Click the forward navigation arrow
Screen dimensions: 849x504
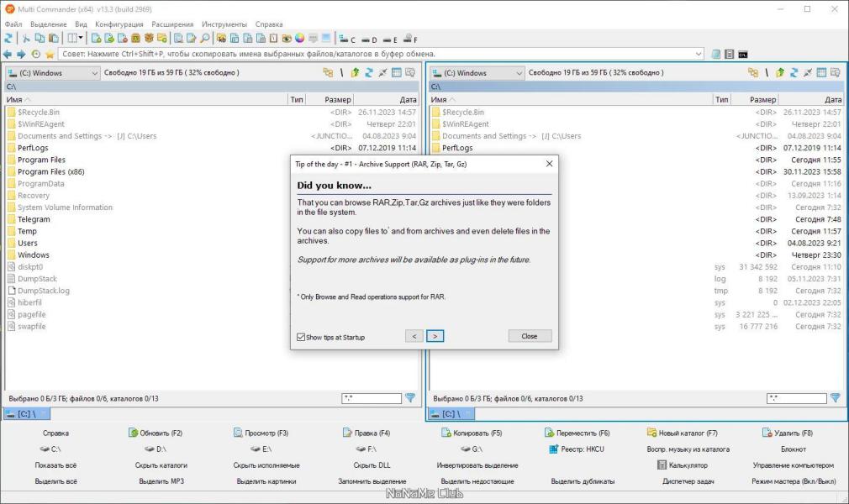[x=21, y=54]
